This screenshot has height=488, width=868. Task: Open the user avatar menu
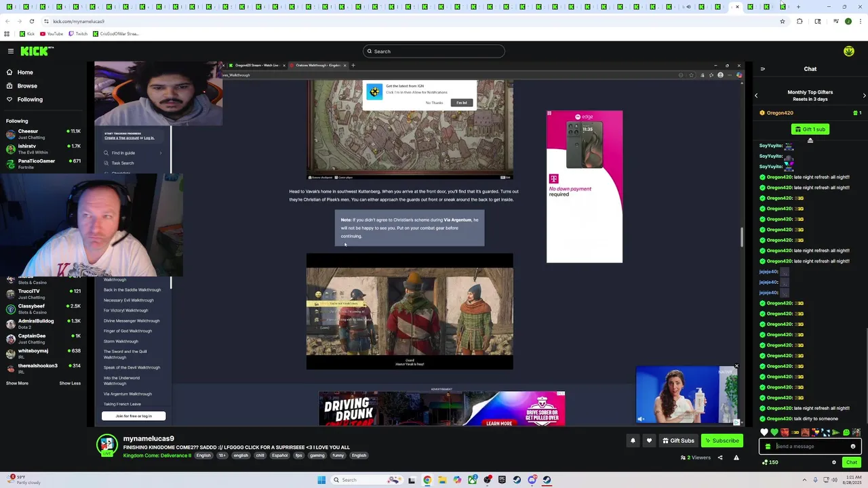click(848, 52)
